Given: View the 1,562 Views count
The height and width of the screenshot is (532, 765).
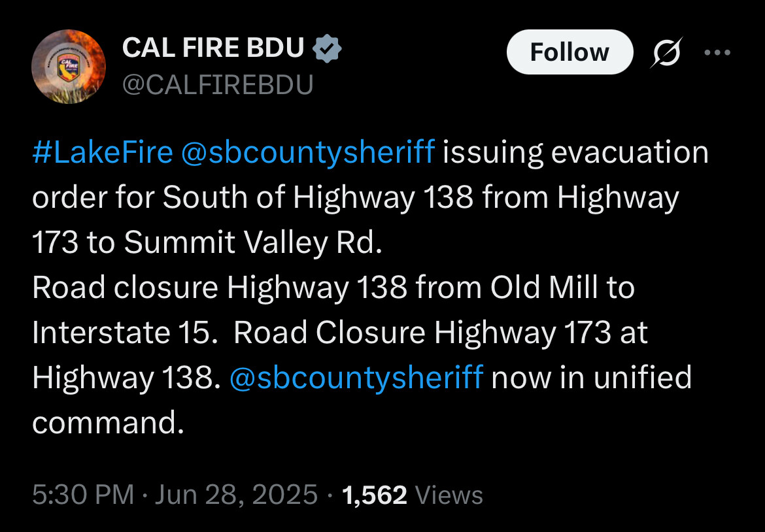Looking at the screenshot, I should (x=413, y=495).
